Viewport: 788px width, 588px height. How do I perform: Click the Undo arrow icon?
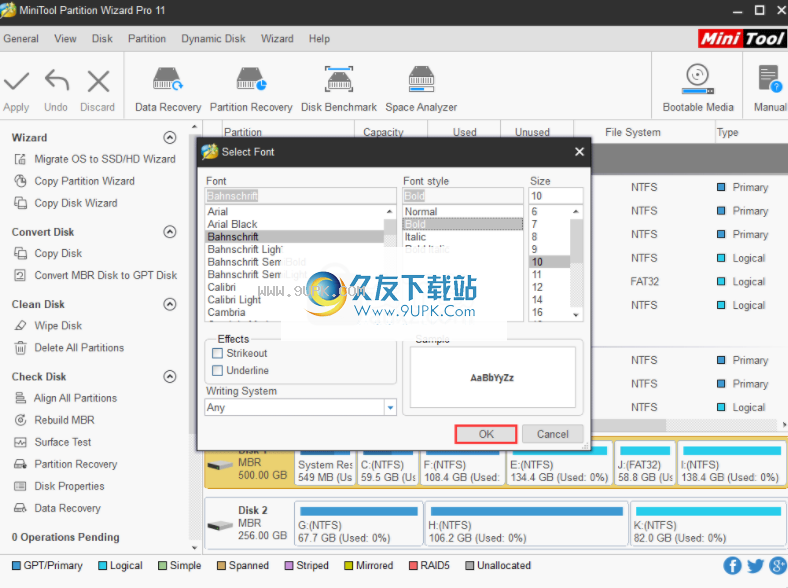click(57, 80)
